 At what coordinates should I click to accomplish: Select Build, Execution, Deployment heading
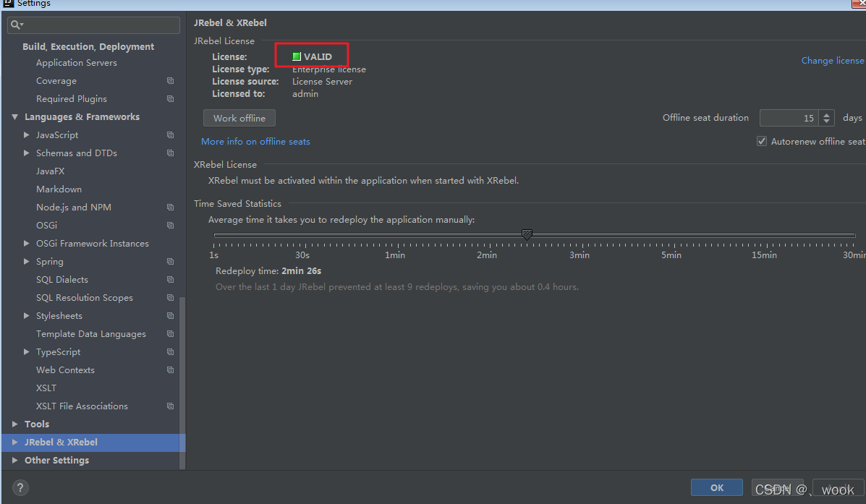(88, 47)
